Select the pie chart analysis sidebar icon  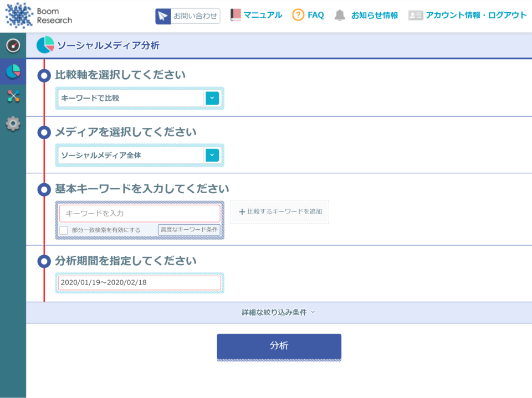[x=13, y=71]
